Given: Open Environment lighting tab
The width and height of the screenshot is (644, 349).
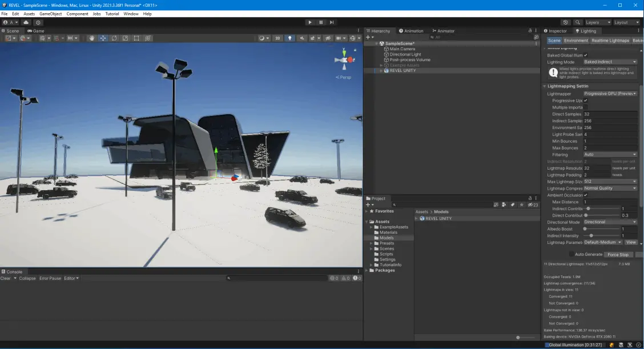Looking at the screenshot, I should tap(576, 41).
